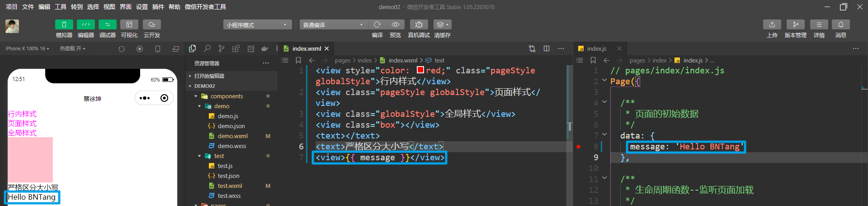Close the index.wxml tab
The height and width of the screenshot is (206, 868).
tap(327, 48)
